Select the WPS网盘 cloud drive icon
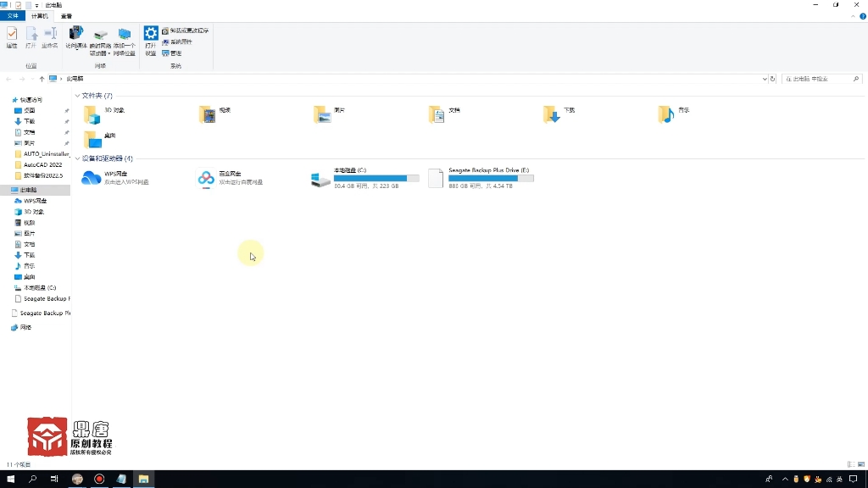This screenshot has height=488, width=868. coord(91,178)
